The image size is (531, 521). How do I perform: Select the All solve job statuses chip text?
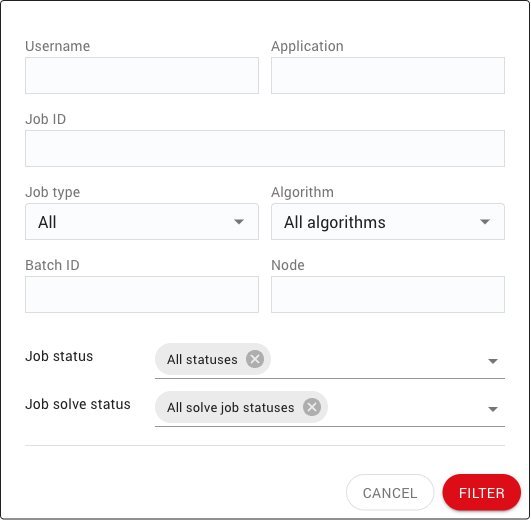pyautogui.click(x=231, y=408)
